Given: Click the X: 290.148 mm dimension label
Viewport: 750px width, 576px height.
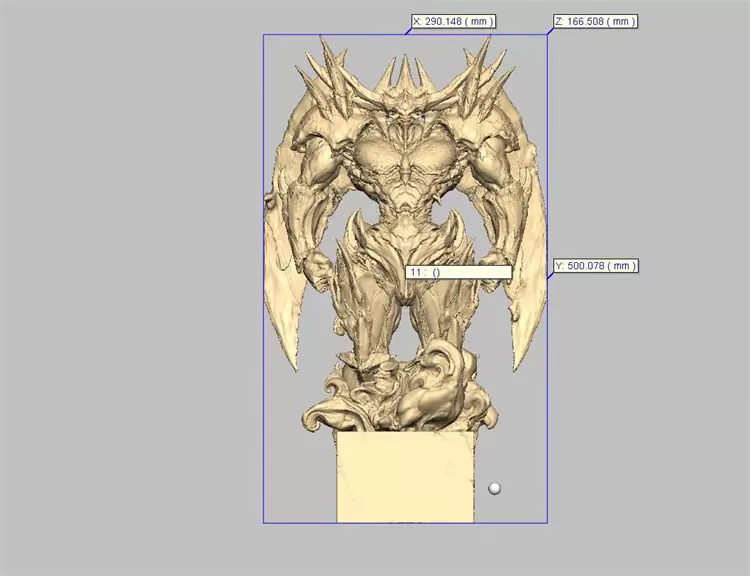Looking at the screenshot, I should click(453, 21).
